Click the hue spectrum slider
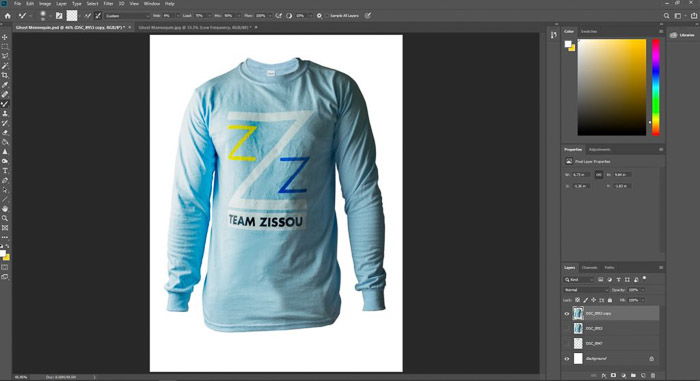The image size is (700, 381). [x=655, y=87]
